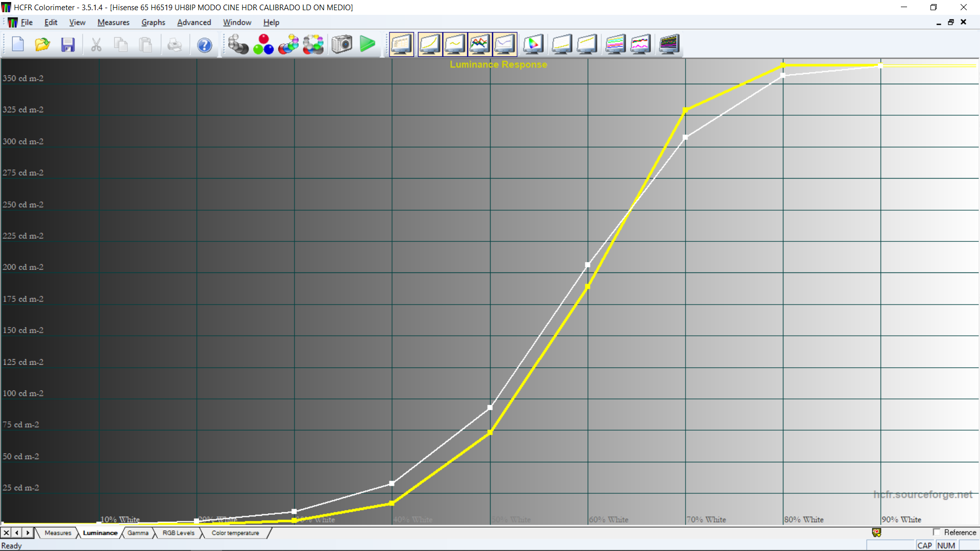Switch to the RGB Levels tab

(x=178, y=533)
